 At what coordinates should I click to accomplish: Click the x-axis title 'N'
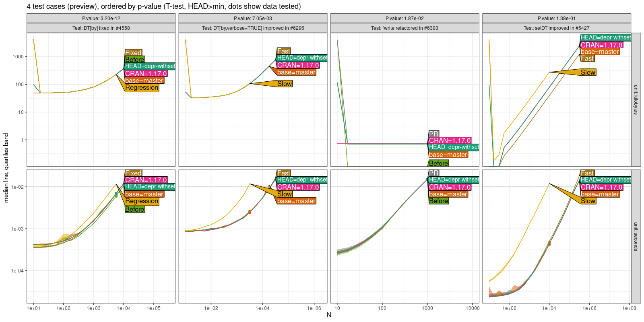pos(329,315)
